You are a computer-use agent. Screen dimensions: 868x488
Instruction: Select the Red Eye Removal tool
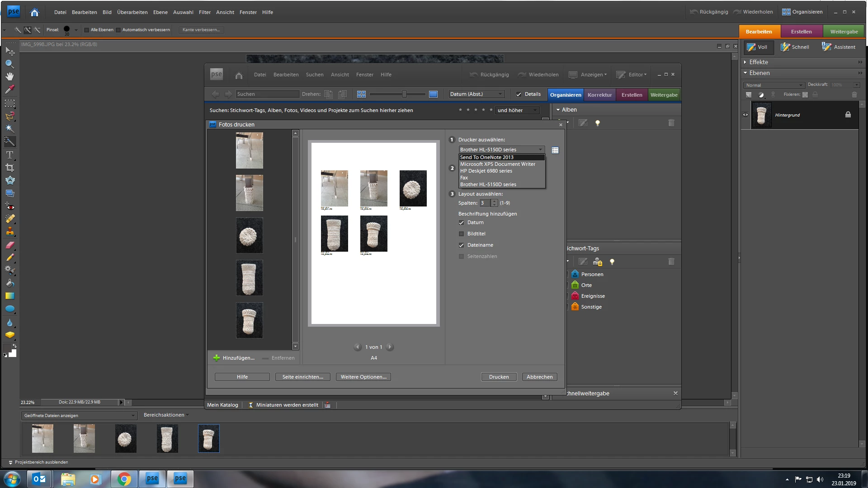[9, 206]
